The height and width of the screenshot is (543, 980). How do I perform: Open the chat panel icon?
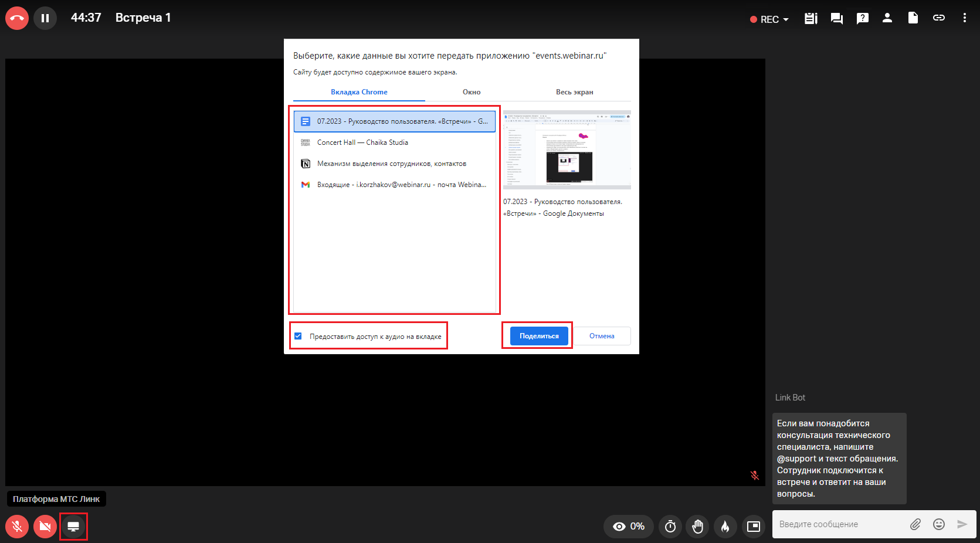click(837, 18)
